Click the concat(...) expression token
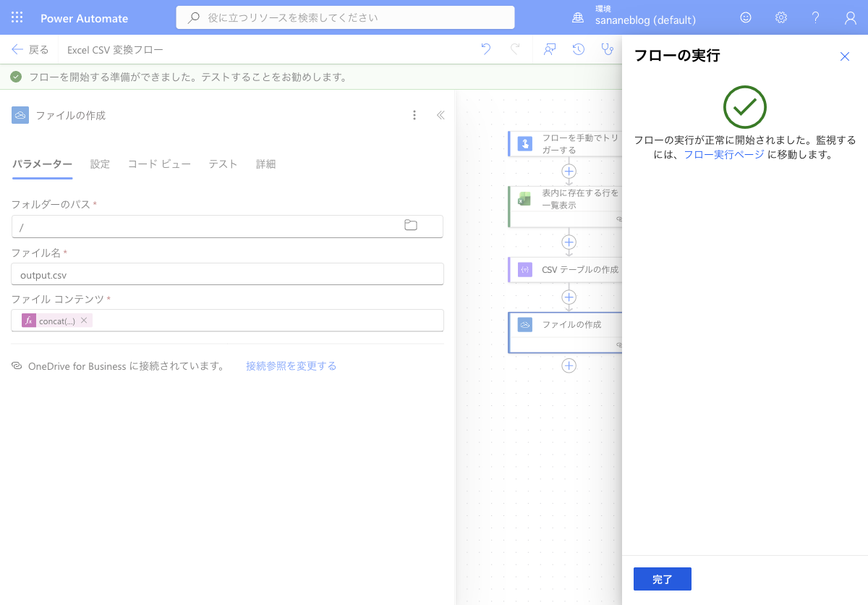Screen dimensions: 868x605 point(56,321)
